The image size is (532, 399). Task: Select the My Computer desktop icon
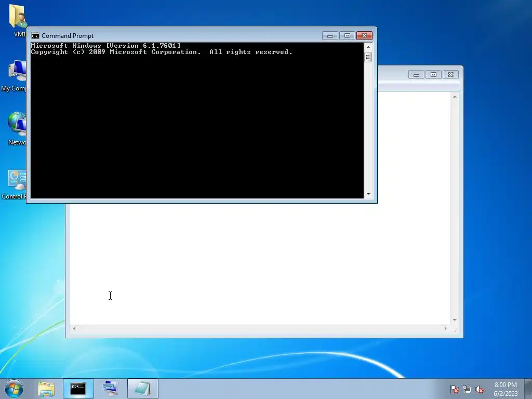click(14, 75)
